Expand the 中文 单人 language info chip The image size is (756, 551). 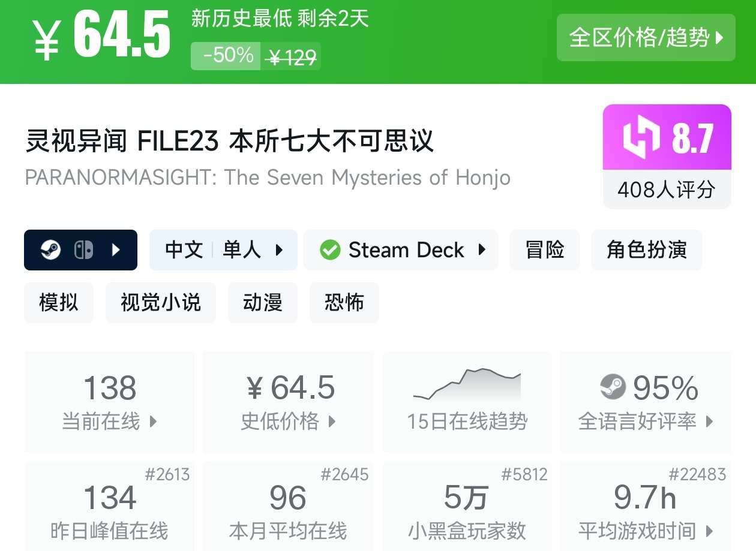pos(223,250)
